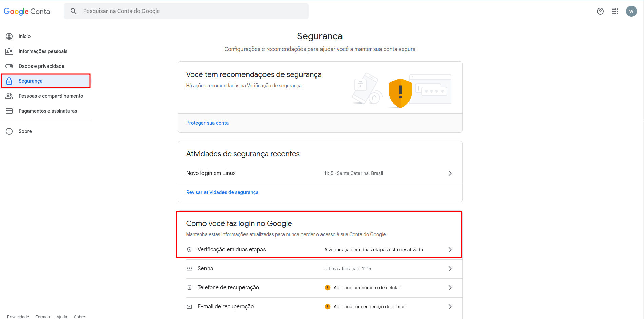Click Adicionar um endereço de e-mail
644x319 pixels.
[369, 307]
